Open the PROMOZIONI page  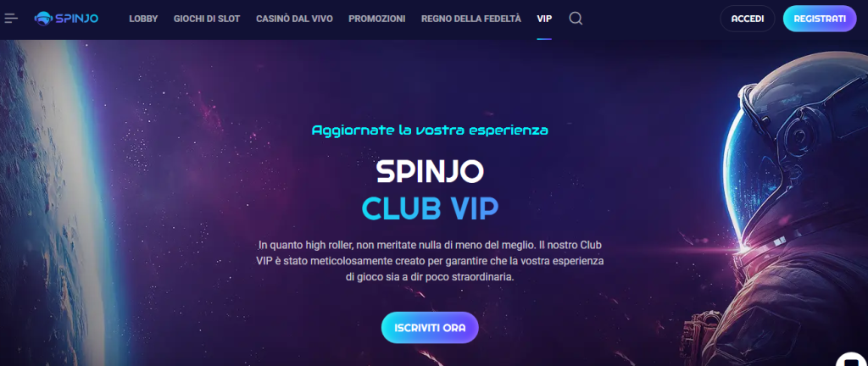coord(377,19)
